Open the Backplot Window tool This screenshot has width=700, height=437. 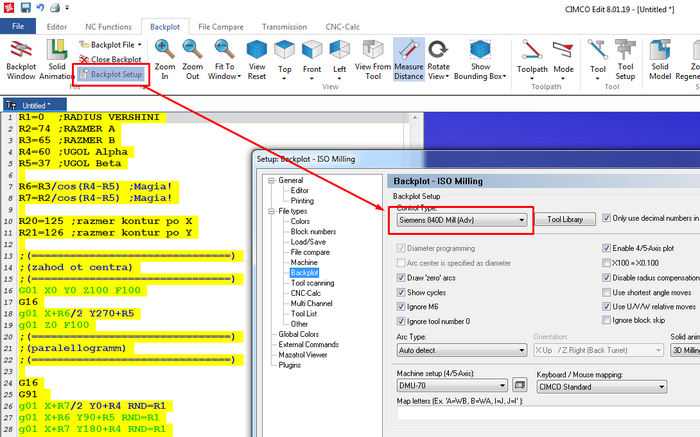click(22, 58)
